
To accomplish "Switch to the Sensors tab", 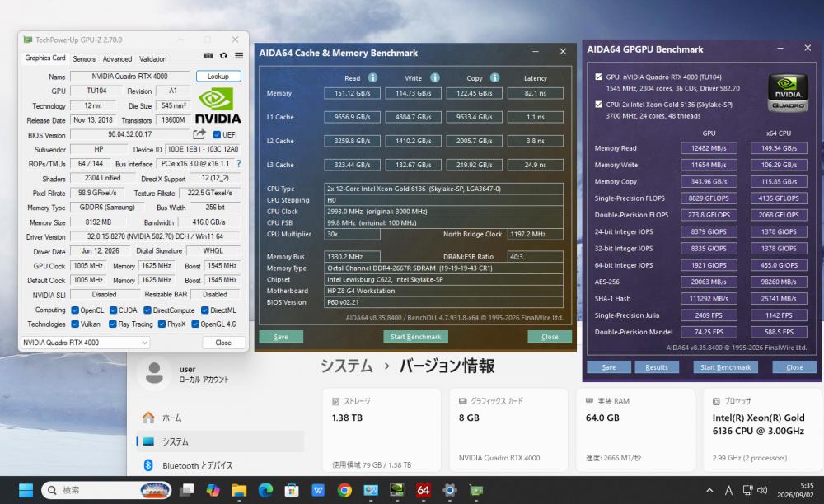I will coord(84,58).
